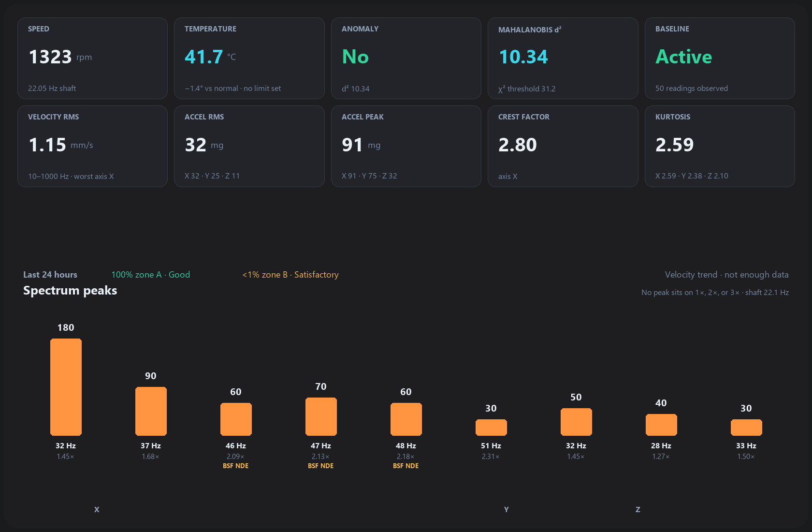Click the 50 bar on the Y axis
812x532 pixels.
click(x=576, y=422)
